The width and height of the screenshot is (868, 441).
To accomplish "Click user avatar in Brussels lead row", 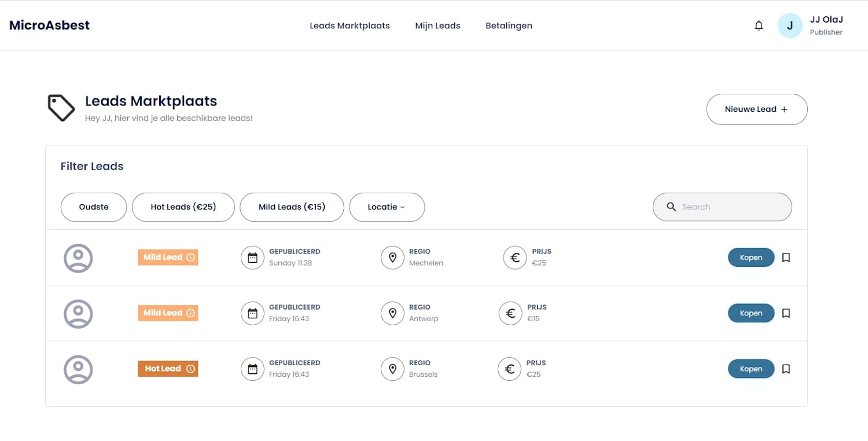I will [78, 369].
